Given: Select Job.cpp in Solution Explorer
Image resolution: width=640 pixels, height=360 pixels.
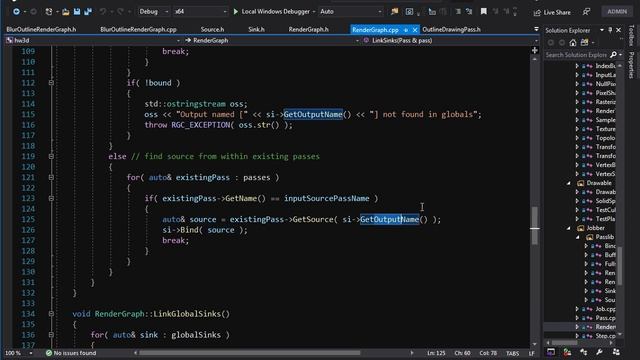Looking at the screenshot, I should [x=605, y=309].
